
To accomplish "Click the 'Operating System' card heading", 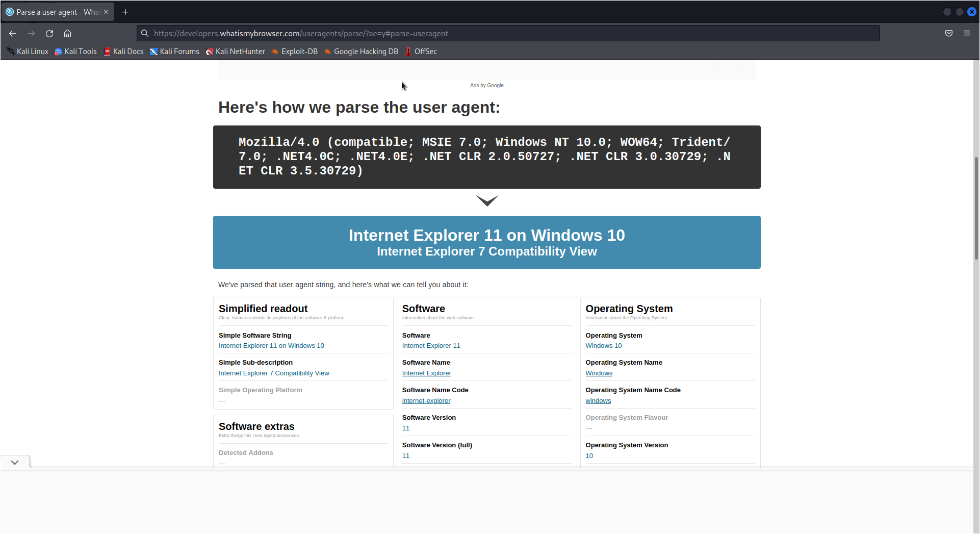I will coord(629,309).
